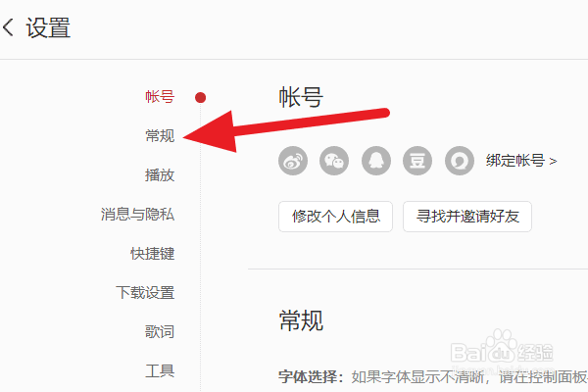Click the 寻找并邀请好友 button
588x392 pixels.
(x=467, y=217)
